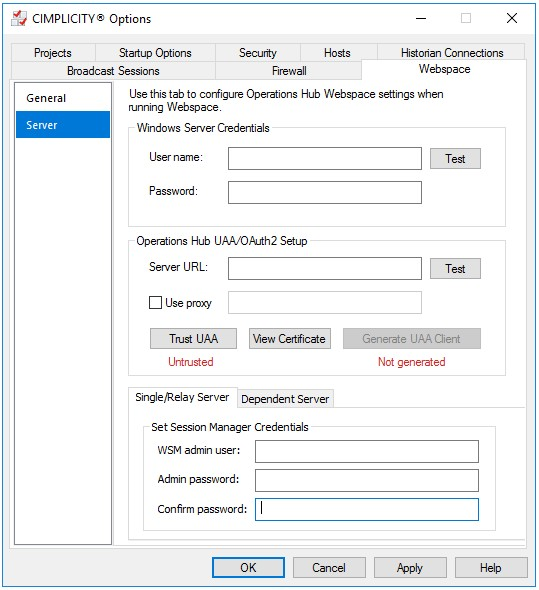Click the Trust UAA button
This screenshot has width=539, height=590.
click(193, 339)
